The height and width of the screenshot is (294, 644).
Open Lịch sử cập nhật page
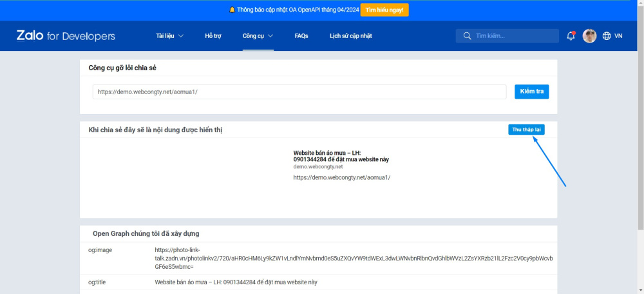pyautogui.click(x=350, y=36)
